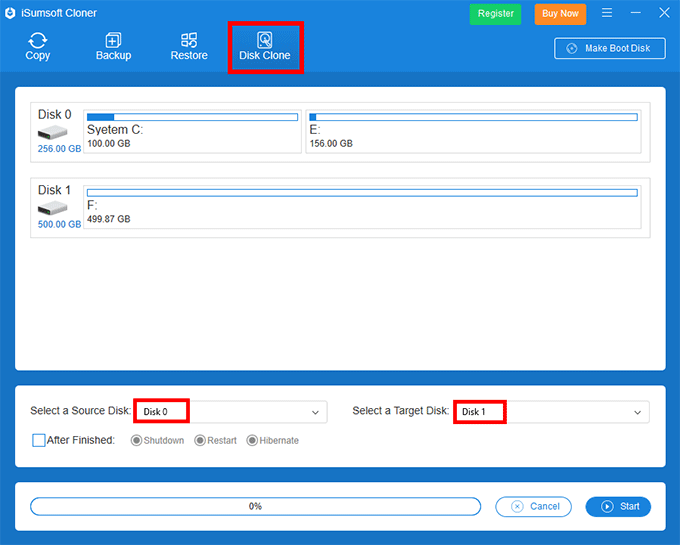Click the 156.00 GB partition size text

[331, 144]
